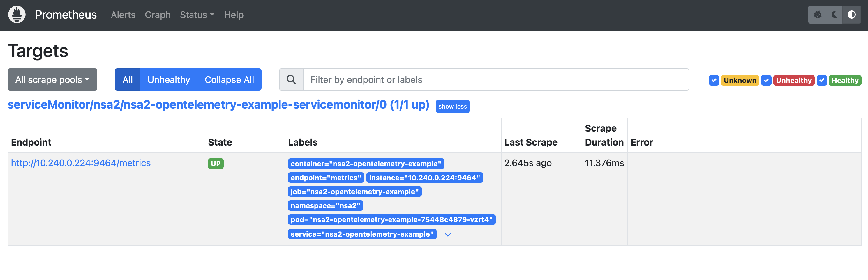Click the scrape duration 11.376ms
The image size is (868, 280).
click(x=604, y=163)
